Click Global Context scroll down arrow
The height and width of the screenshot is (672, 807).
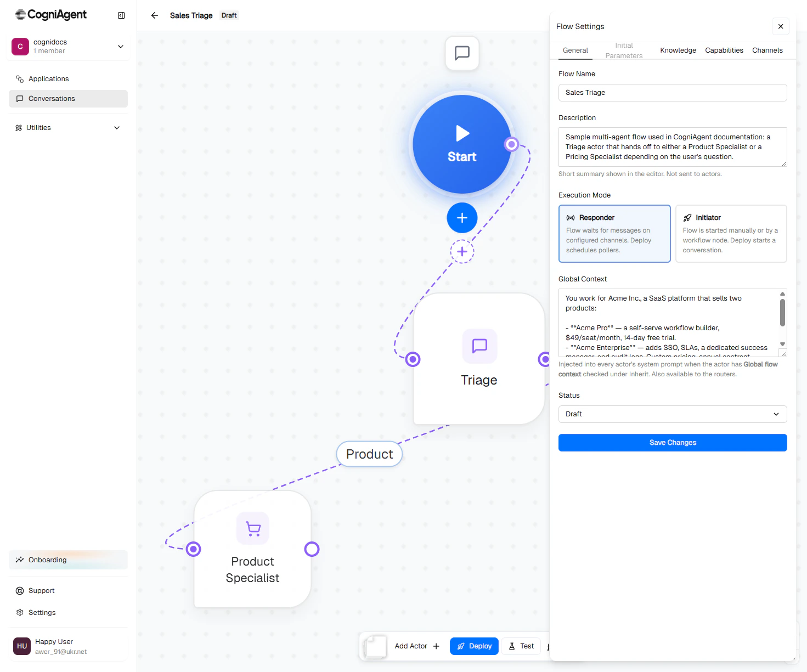point(782,344)
